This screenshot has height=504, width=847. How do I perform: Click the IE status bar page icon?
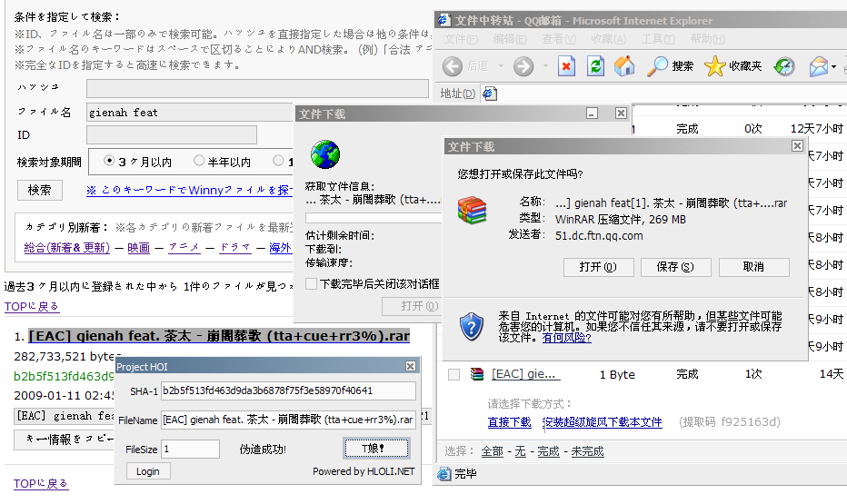click(444, 474)
